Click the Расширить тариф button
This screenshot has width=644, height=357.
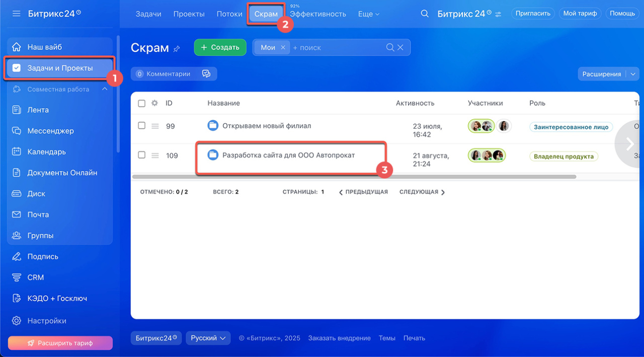[60, 343]
